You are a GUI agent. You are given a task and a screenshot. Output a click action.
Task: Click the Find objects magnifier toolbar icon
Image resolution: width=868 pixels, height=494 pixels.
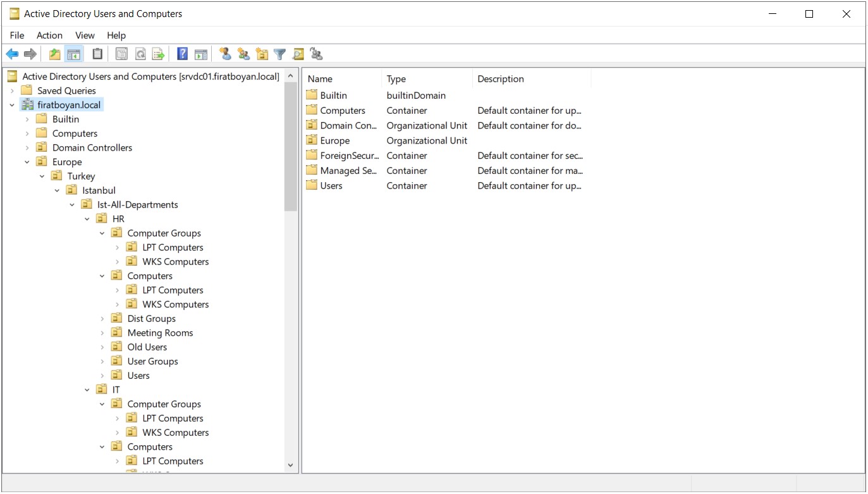(298, 54)
